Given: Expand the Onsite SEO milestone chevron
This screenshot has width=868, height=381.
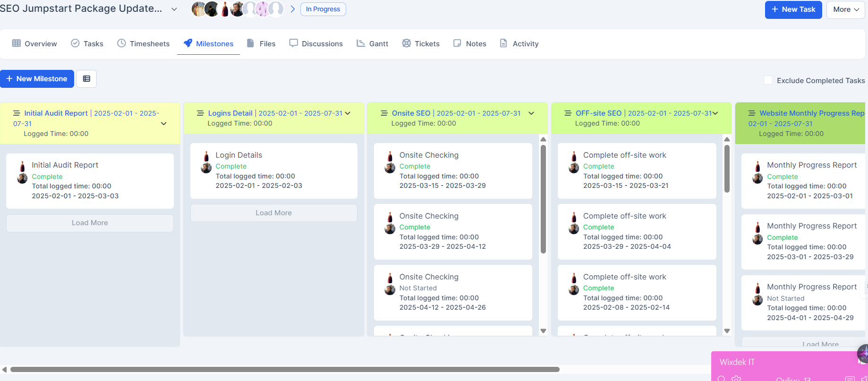Looking at the screenshot, I should 531,113.
